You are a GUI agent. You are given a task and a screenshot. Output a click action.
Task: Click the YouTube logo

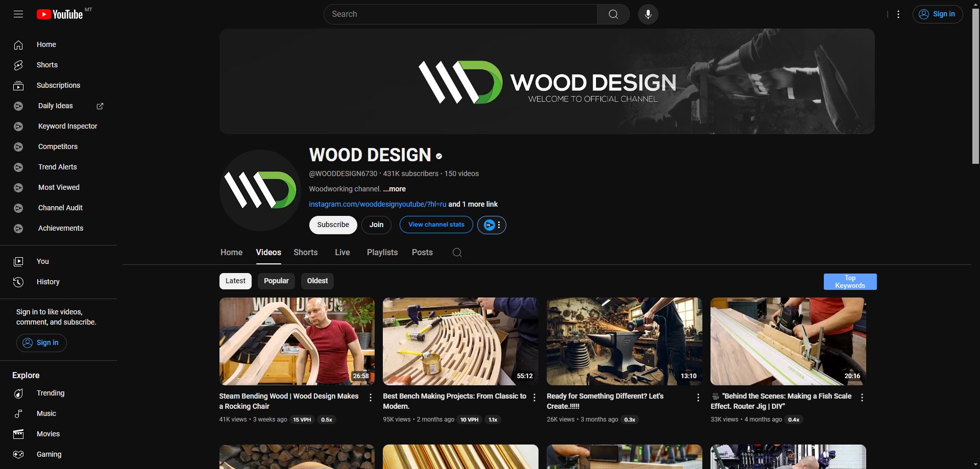60,14
